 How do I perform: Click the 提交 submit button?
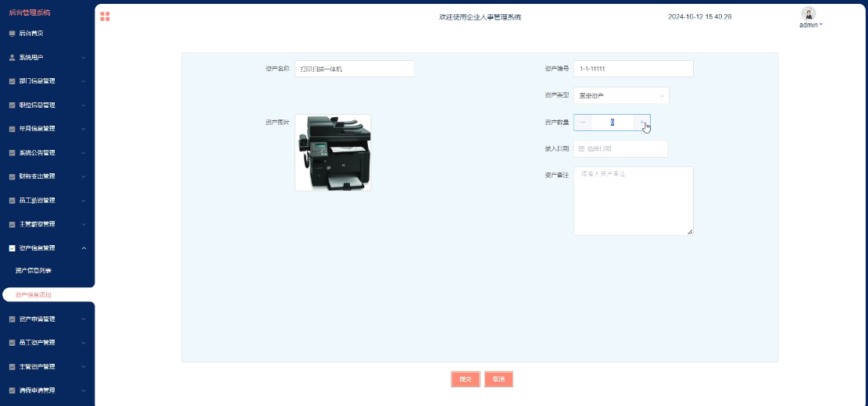click(466, 379)
